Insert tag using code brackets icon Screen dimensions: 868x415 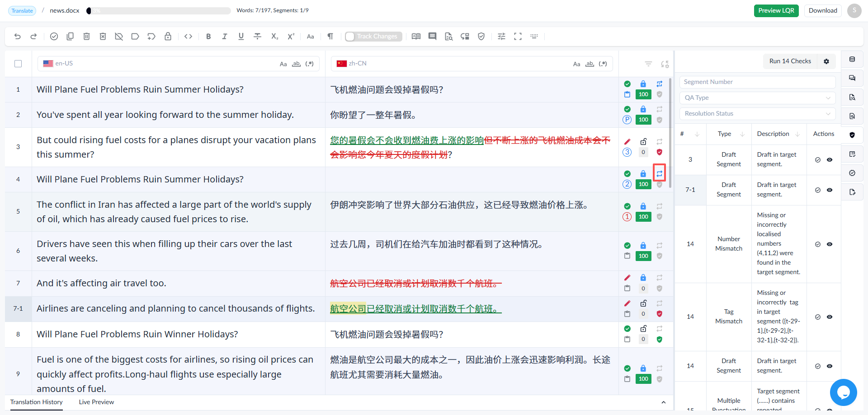point(189,37)
